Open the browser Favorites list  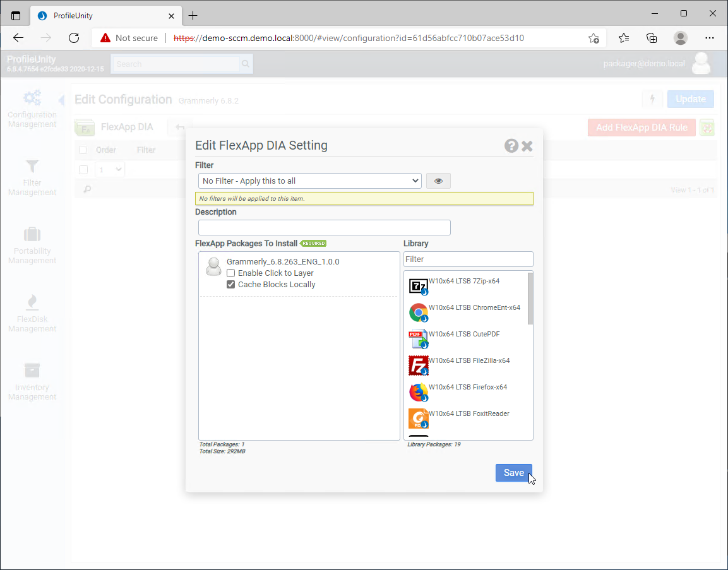point(624,38)
